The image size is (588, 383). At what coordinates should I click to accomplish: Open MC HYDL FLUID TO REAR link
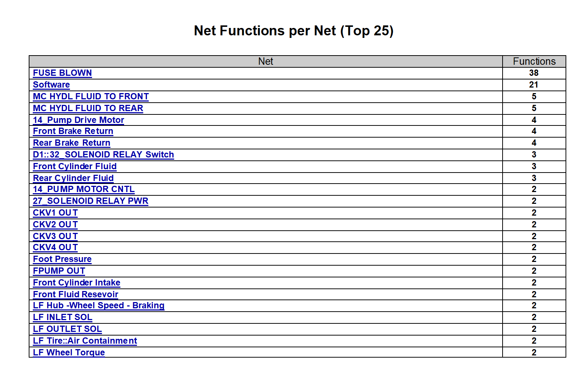(88, 108)
